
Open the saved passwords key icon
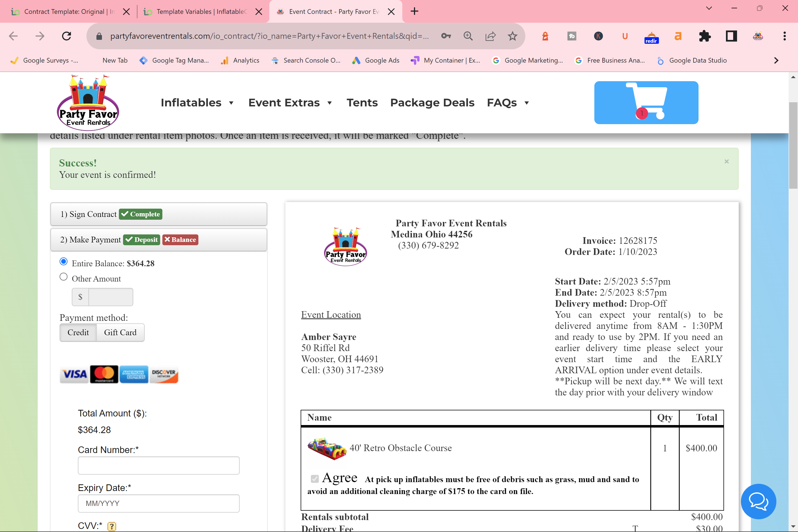(x=446, y=36)
